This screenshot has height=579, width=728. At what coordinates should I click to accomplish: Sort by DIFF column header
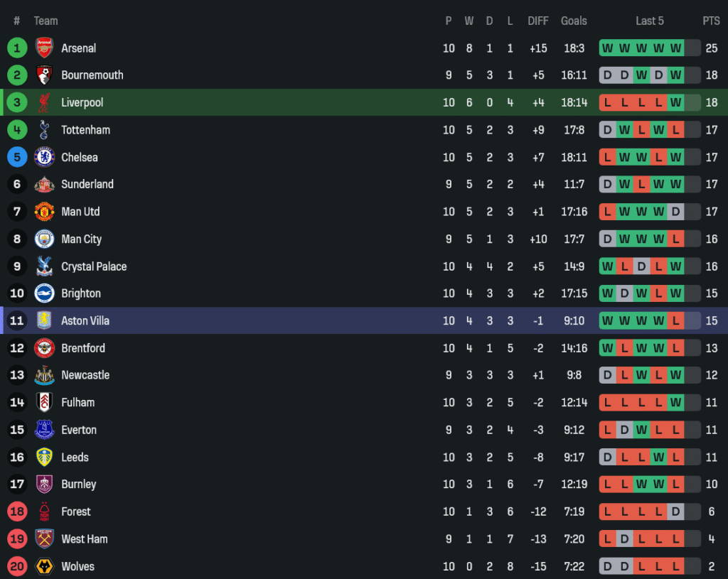pyautogui.click(x=538, y=21)
